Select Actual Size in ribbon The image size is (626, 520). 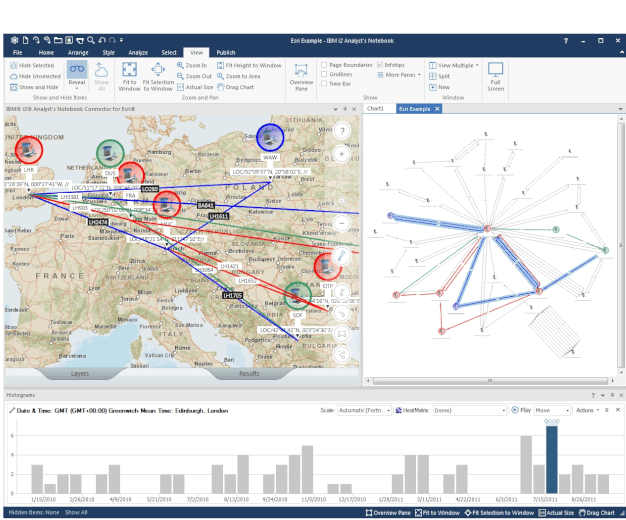coord(195,87)
